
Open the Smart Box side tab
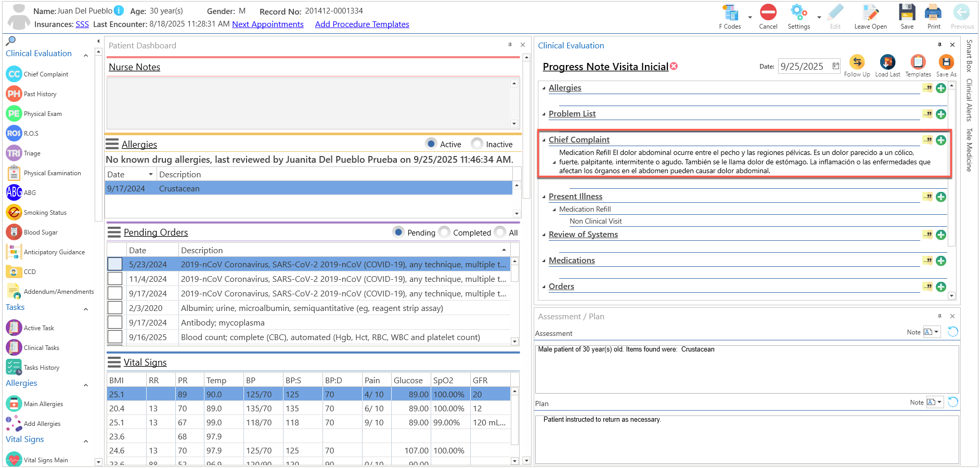pyautogui.click(x=969, y=56)
